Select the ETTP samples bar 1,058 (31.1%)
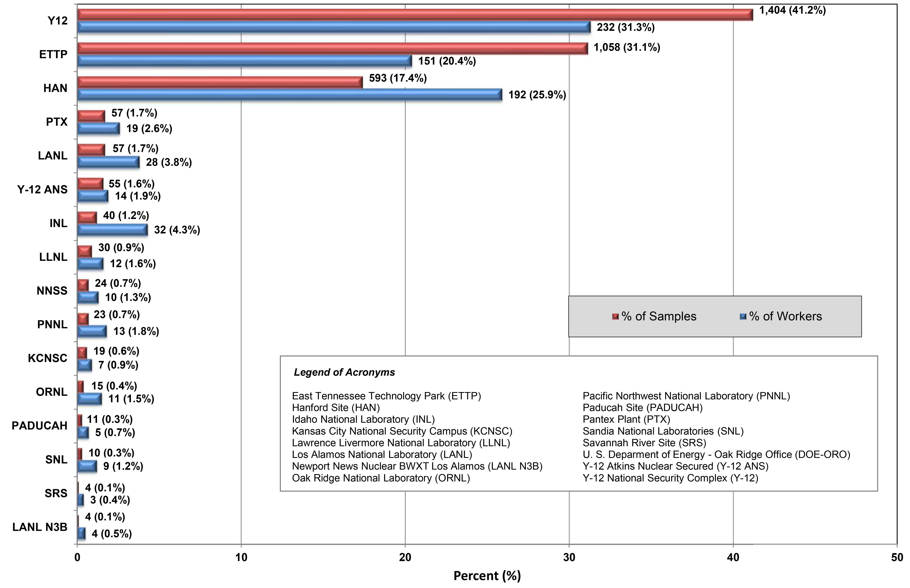 (333, 48)
